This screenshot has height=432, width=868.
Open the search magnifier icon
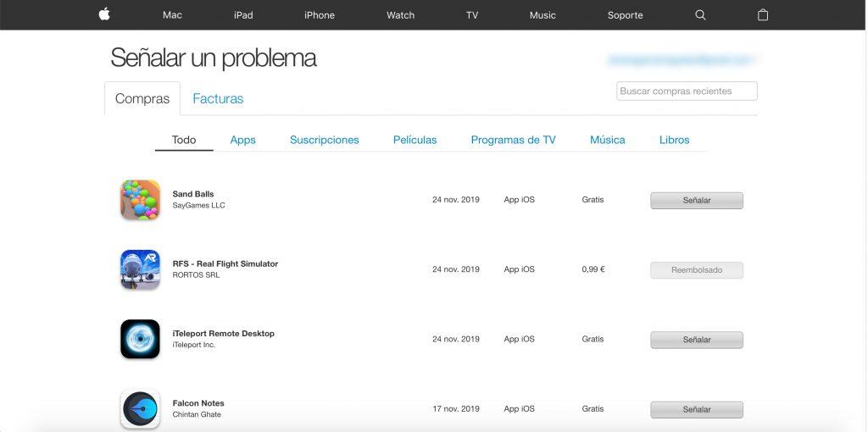pyautogui.click(x=700, y=15)
